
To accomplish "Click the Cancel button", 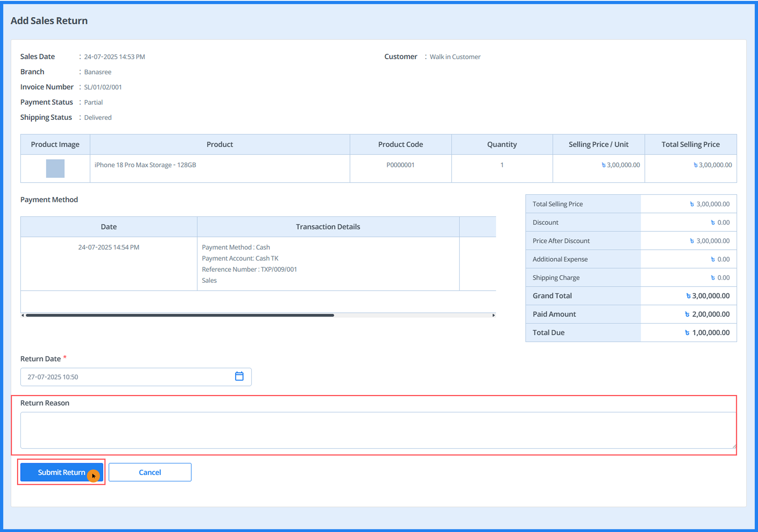I will pyautogui.click(x=150, y=472).
